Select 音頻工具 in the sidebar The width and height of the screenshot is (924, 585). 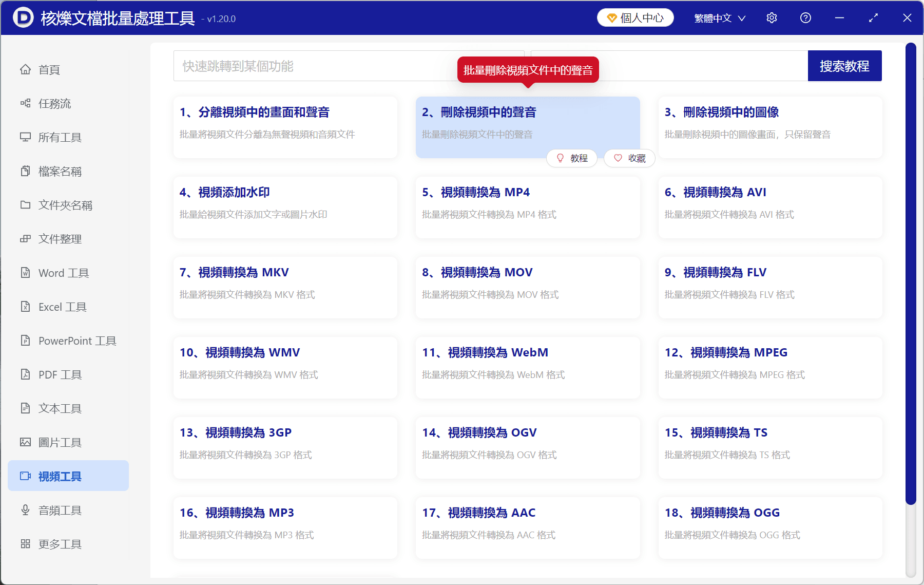point(68,510)
